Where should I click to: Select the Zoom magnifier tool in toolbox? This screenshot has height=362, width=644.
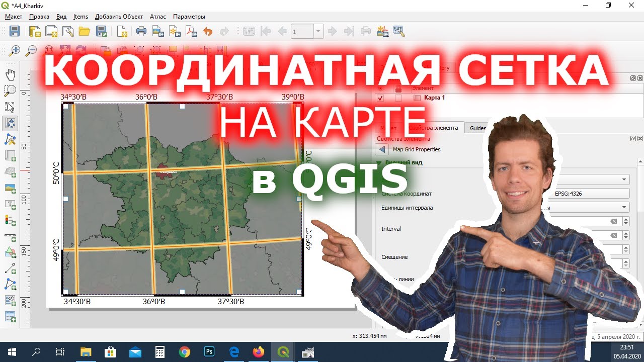tap(10, 91)
